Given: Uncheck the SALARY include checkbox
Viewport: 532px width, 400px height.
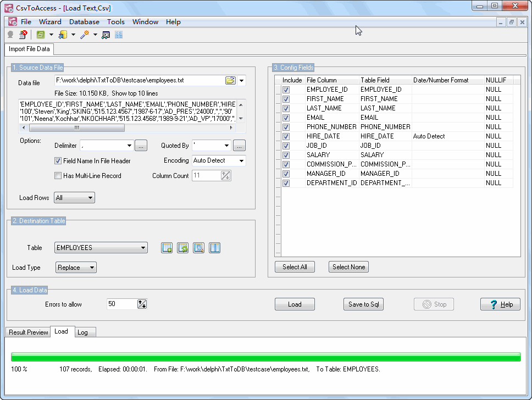Looking at the screenshot, I should point(286,155).
